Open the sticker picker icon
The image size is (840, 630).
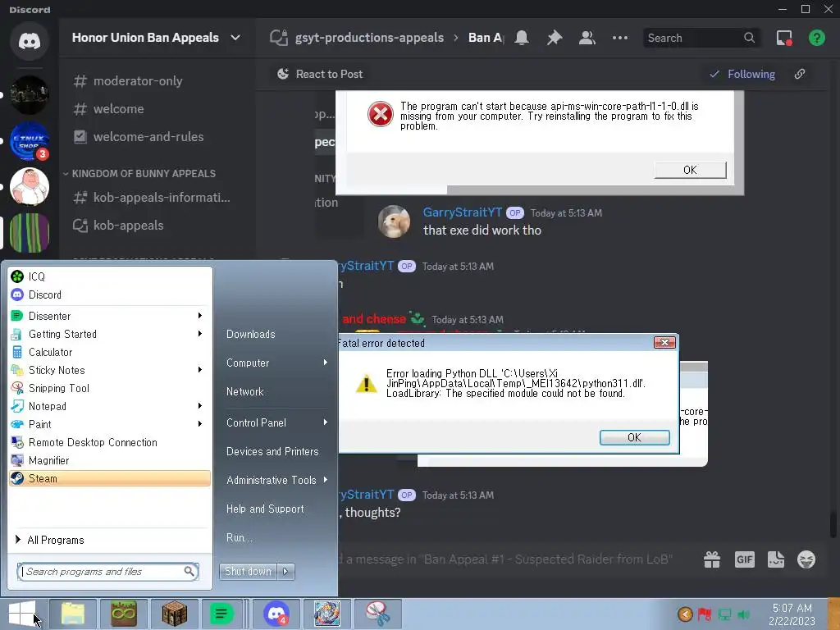776,559
